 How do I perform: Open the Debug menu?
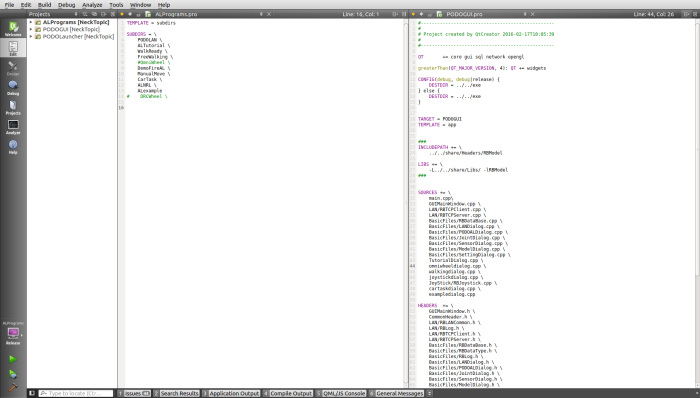click(x=67, y=5)
